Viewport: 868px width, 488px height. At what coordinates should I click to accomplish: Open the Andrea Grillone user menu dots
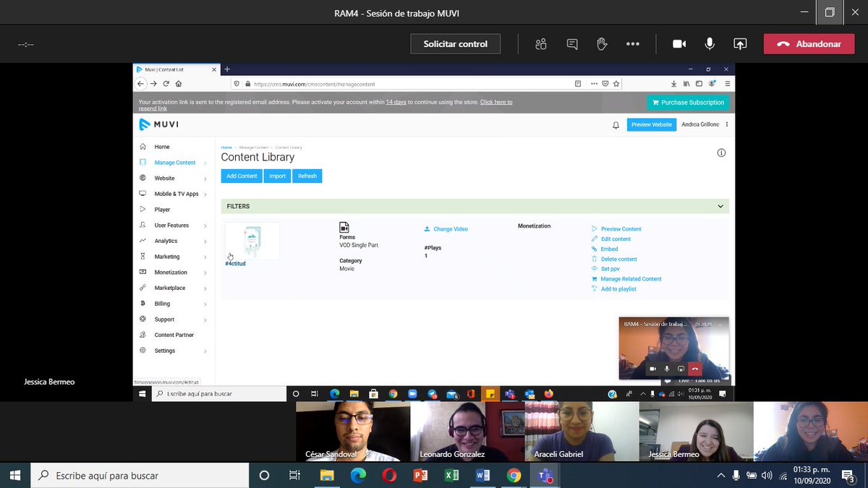tap(727, 124)
